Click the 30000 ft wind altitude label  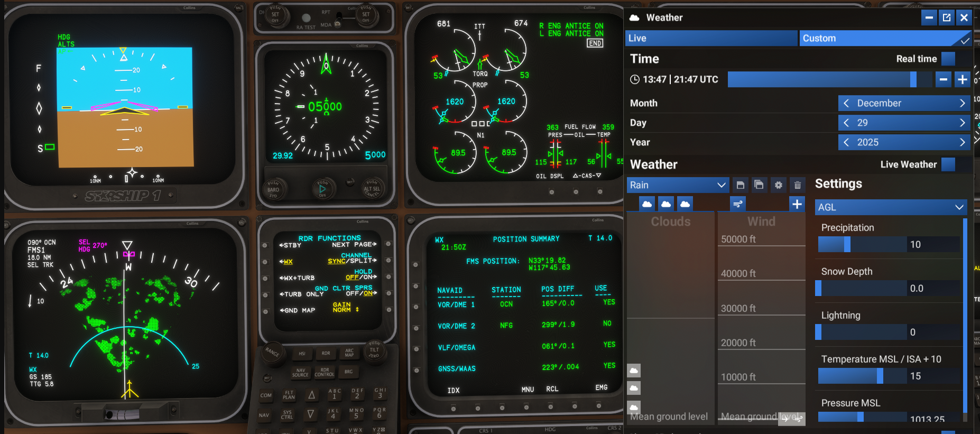(738, 308)
